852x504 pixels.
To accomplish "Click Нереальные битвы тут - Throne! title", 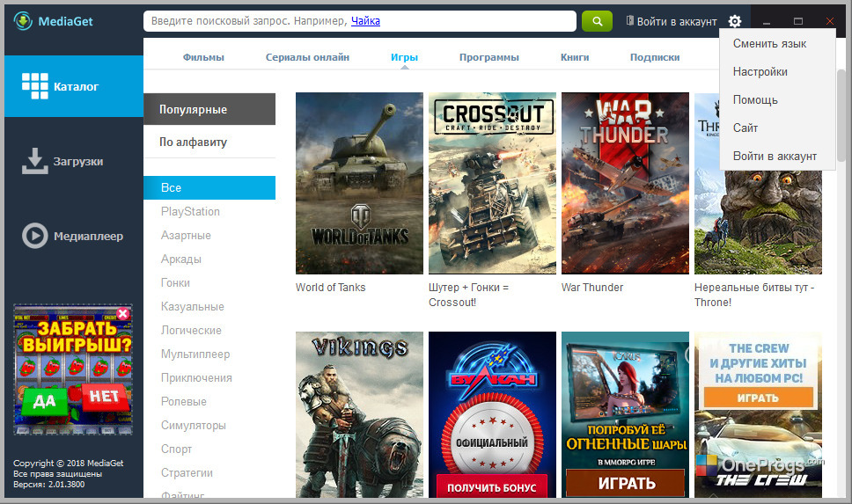I will (754, 295).
